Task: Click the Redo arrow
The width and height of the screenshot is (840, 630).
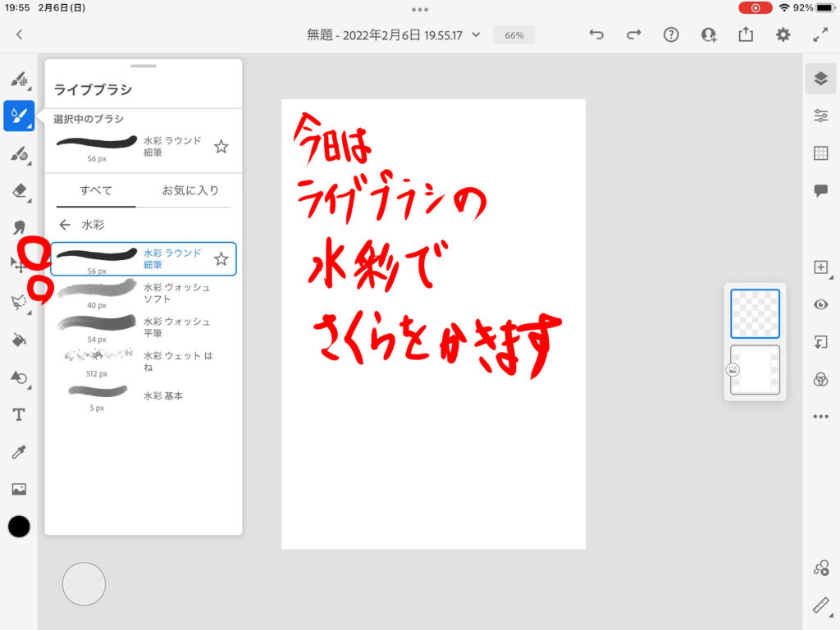Action: click(x=633, y=34)
